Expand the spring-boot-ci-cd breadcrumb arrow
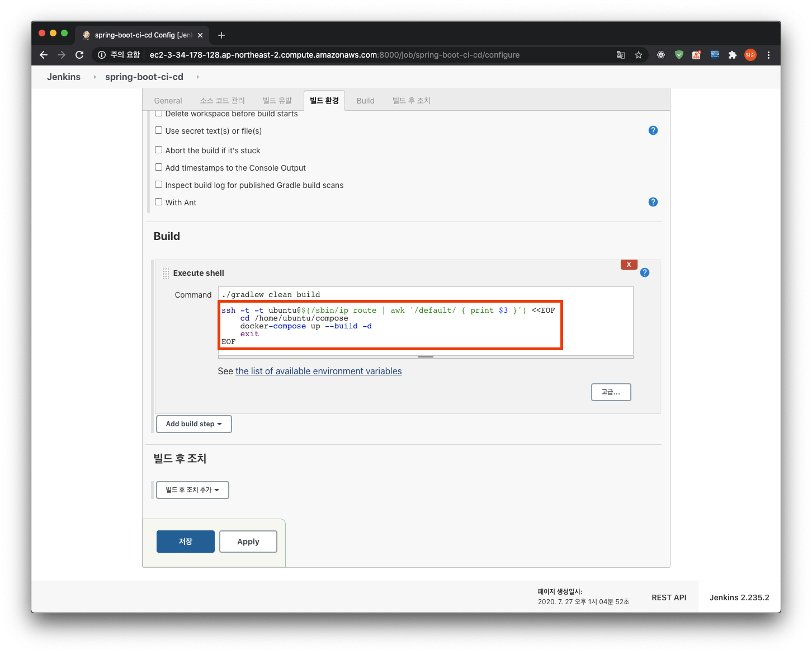The image size is (812, 654). (x=197, y=77)
